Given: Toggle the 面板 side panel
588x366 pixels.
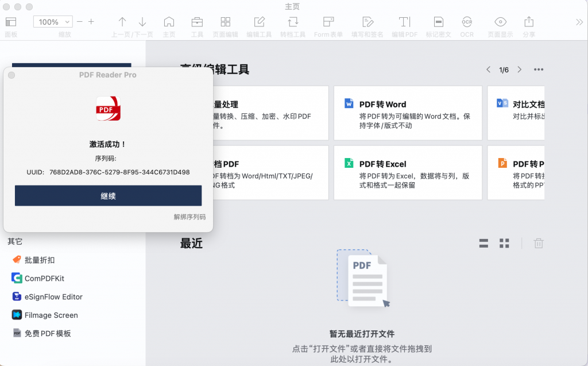Looking at the screenshot, I should click(x=11, y=23).
